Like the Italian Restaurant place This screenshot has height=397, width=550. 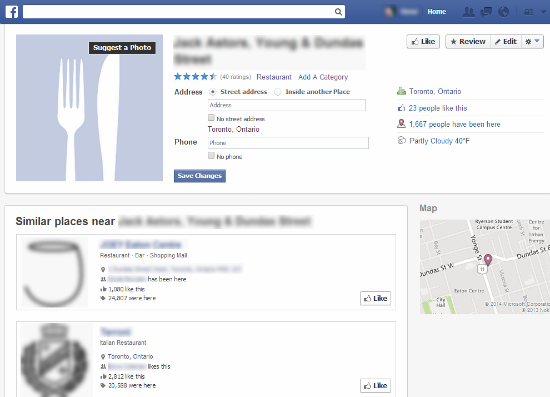point(375,386)
